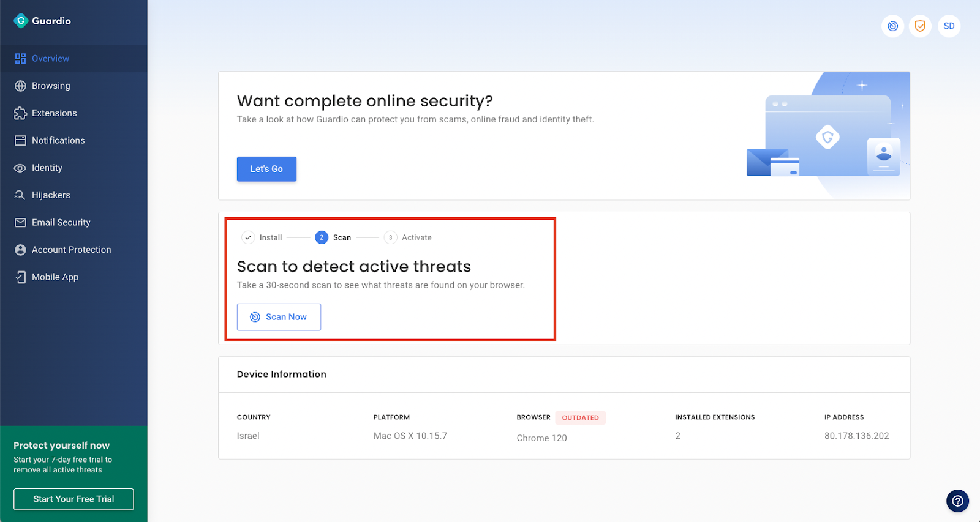Select step 2 Scan indicator

tap(322, 237)
